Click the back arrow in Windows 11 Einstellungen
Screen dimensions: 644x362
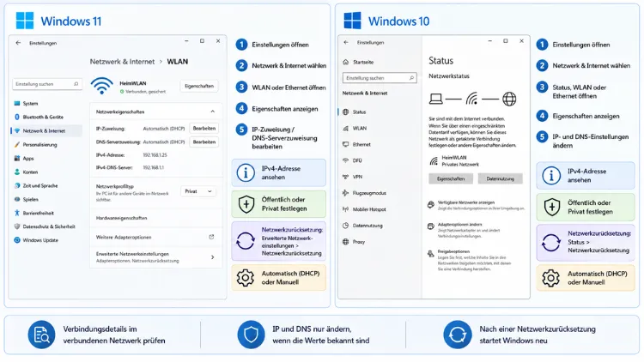[18, 43]
